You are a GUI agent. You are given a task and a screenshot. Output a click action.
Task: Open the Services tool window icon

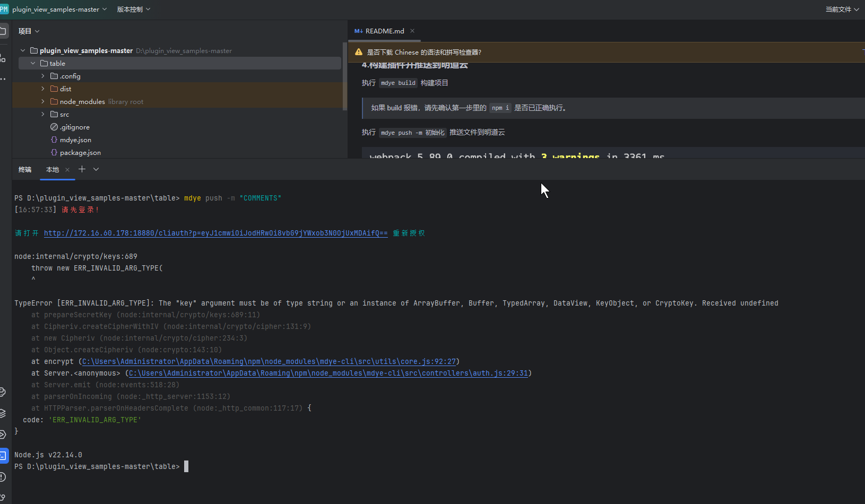[3, 435]
